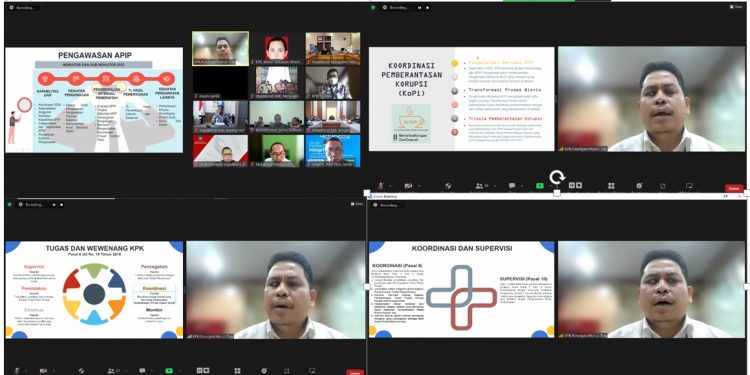Viewport: 750px width, 375px height.
Task: Open Security shield in top-right Zoom toolbar
Action: 448,186
